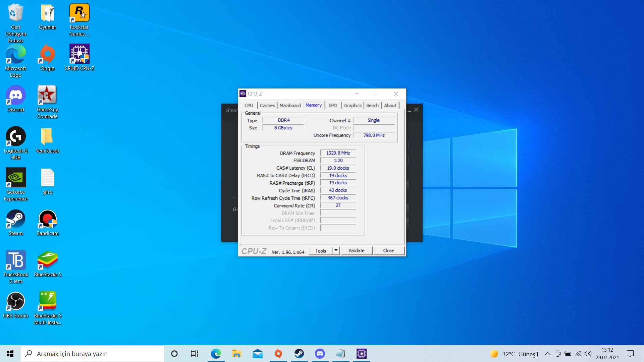Click the Row Refresh Cycle Time value
This screenshot has width=644, height=362.
pos(338,198)
